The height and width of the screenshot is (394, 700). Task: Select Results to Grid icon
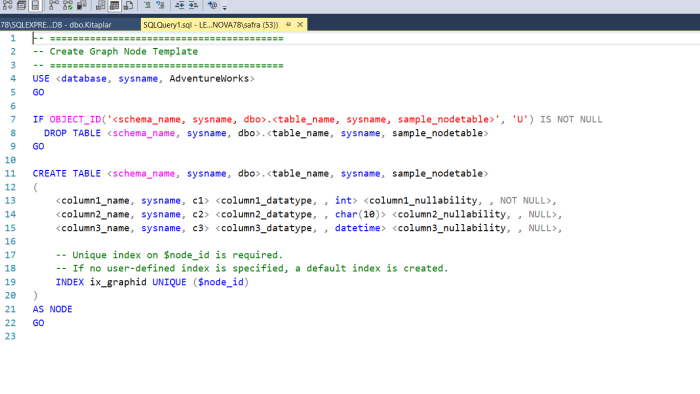point(114,5)
